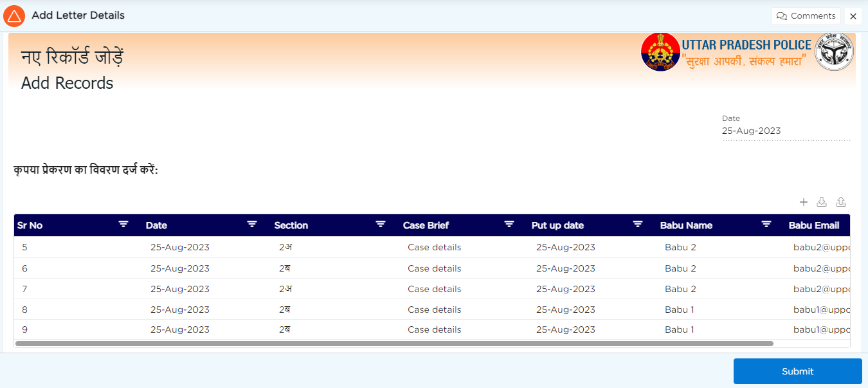Image resolution: width=868 pixels, height=388 pixels.
Task: Click Case details cell in row 5
Action: click(x=464, y=247)
